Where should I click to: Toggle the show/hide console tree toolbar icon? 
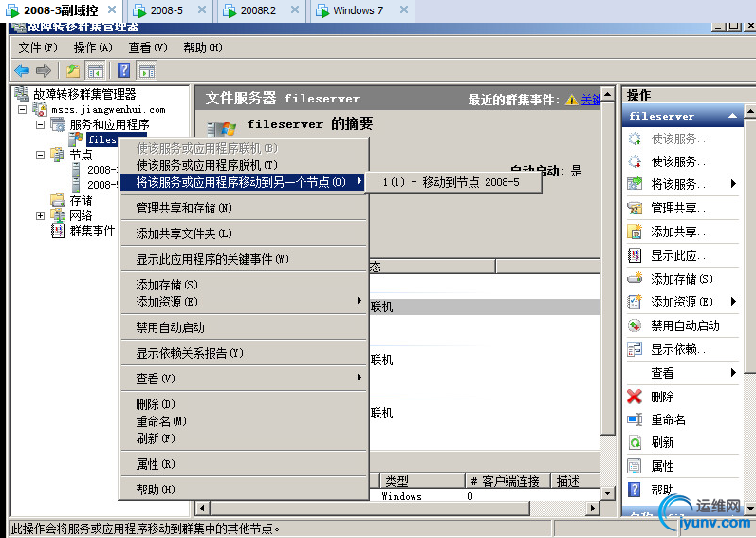95,71
